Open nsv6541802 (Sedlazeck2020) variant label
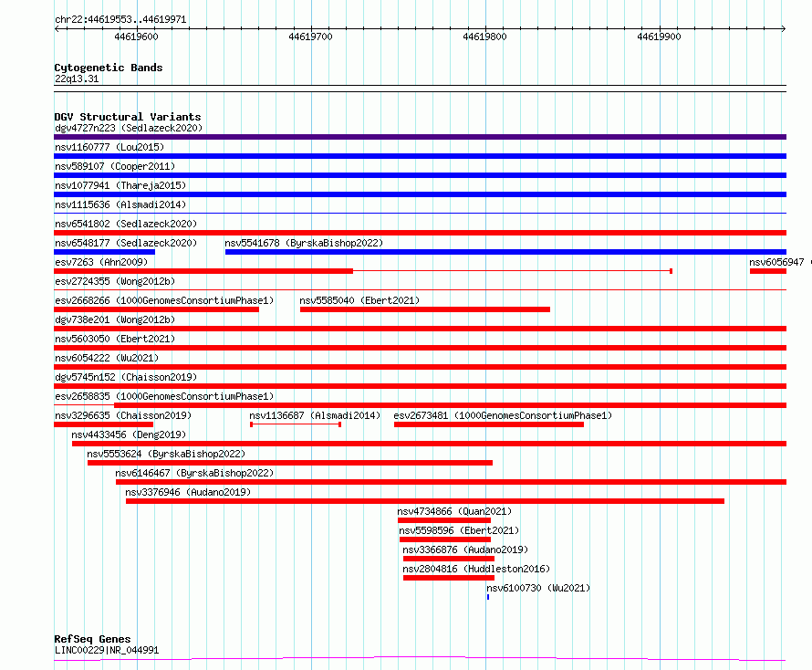 126,224
